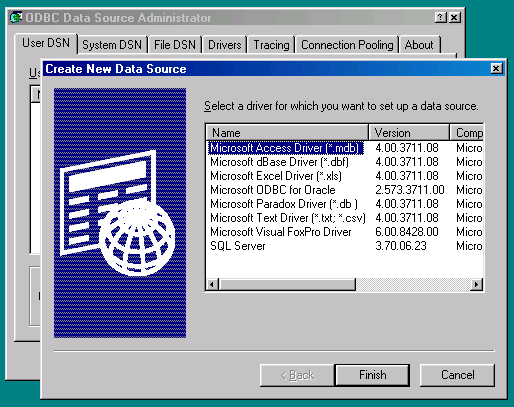The image size is (514, 407).
Task: Sort drivers by Name column header
Action: 287,133
